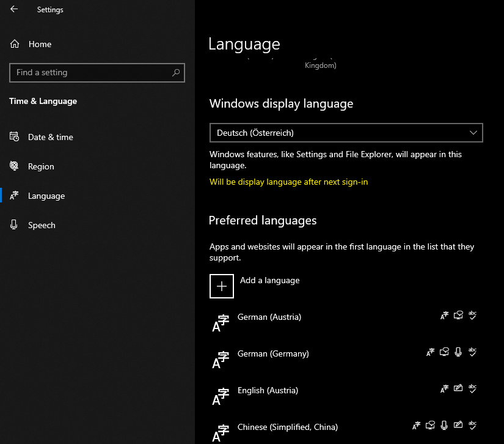This screenshot has width=504, height=444.
Task: Click the Windows display language heading
Action: tap(281, 103)
